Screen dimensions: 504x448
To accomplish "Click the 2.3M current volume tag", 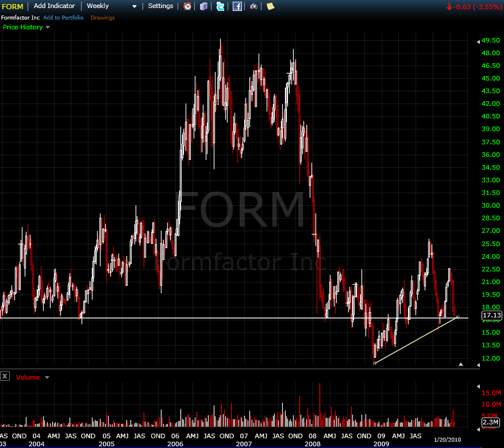I will (x=491, y=422).
